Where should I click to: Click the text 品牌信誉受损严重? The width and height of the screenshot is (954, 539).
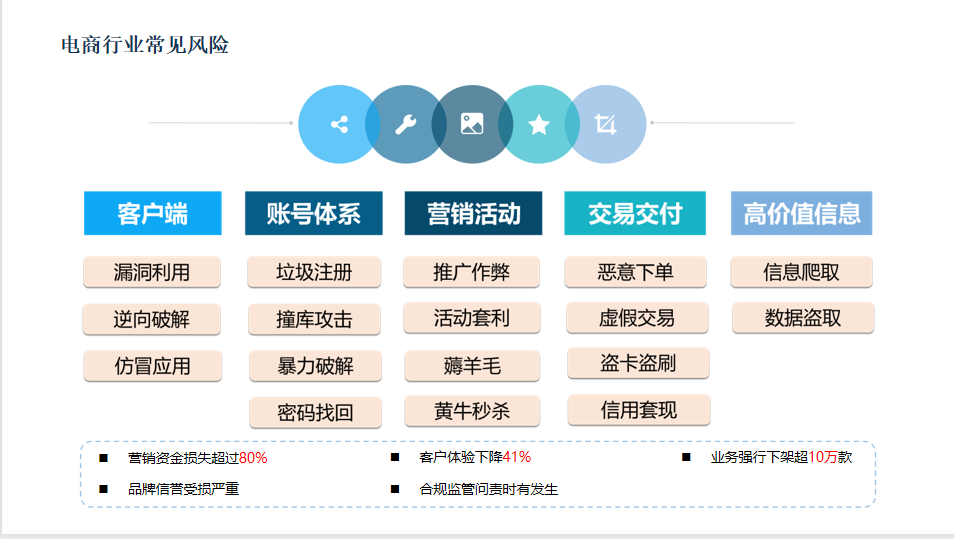[184, 489]
